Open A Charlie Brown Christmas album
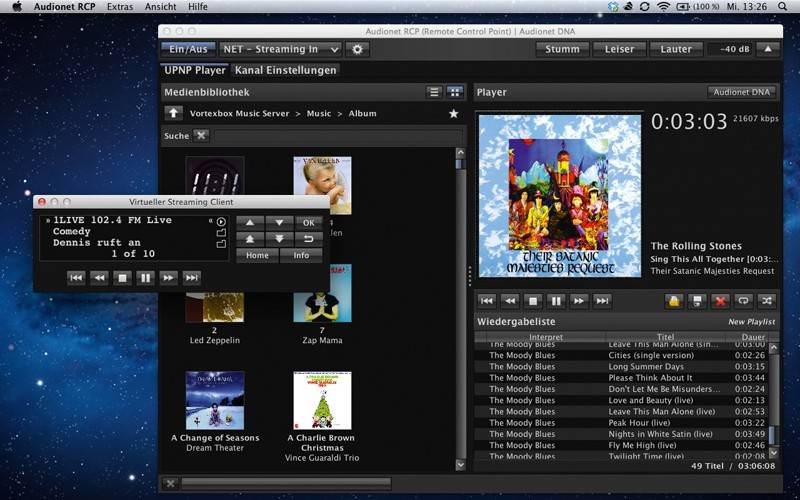 [x=322, y=401]
